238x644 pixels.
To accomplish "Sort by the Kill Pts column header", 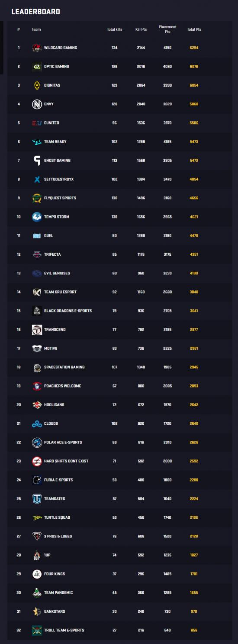I will (141, 29).
